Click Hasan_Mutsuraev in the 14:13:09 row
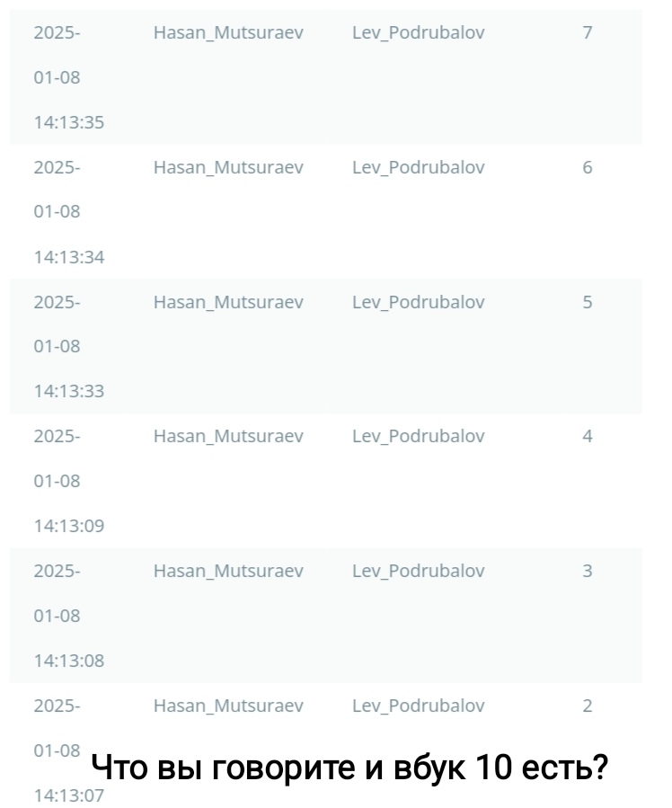Viewport: 672px width, 808px height. (x=228, y=436)
